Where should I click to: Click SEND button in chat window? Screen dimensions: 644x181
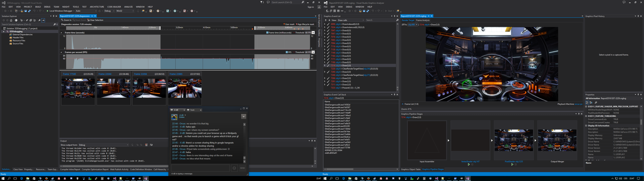[243, 168]
